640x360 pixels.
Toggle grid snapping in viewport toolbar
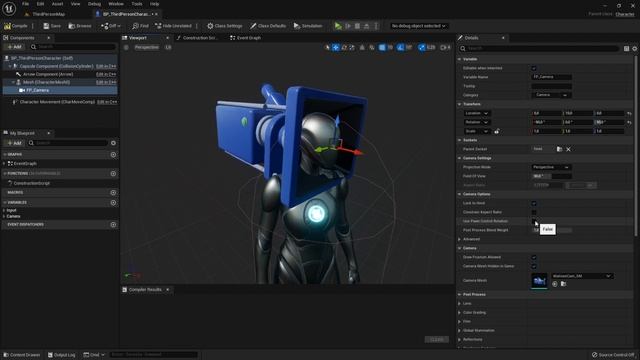382,47
